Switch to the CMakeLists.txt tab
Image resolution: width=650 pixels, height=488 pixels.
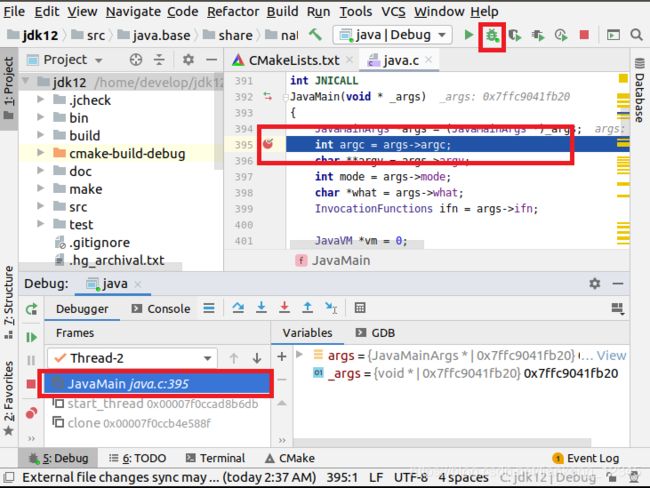click(x=294, y=61)
